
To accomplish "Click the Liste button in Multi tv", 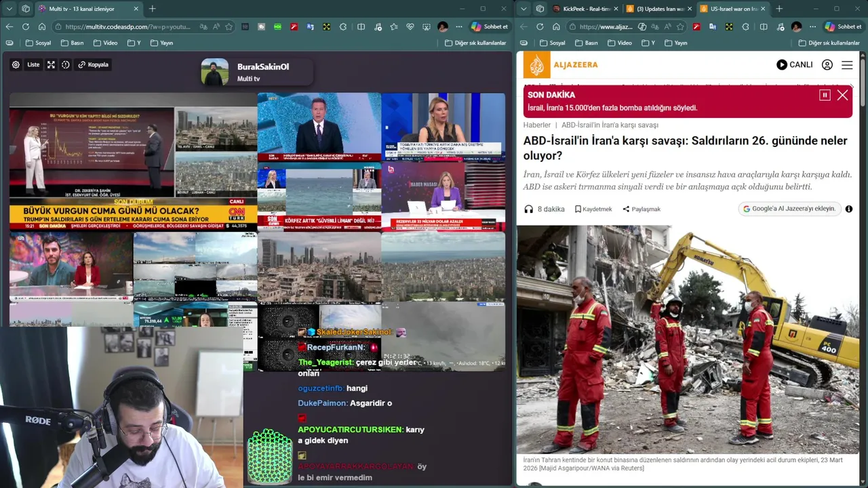I will click(33, 65).
